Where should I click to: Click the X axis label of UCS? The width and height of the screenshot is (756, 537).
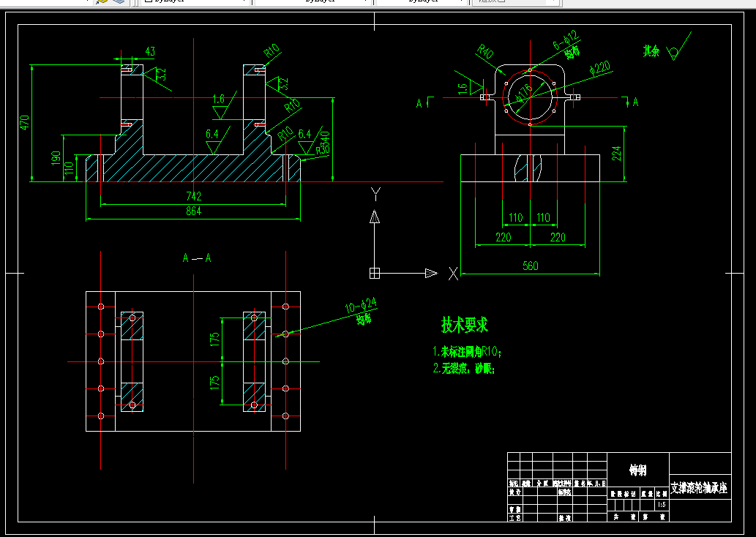coord(453,274)
